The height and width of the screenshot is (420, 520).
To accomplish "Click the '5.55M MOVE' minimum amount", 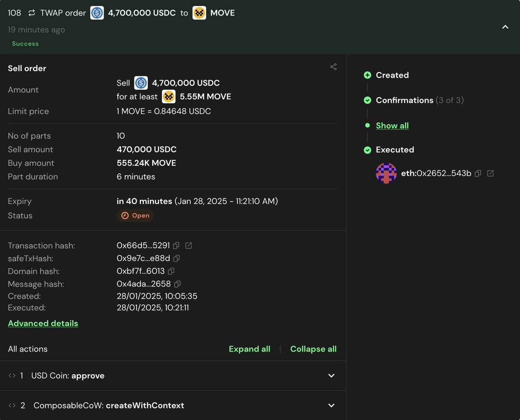I will click(x=205, y=97).
